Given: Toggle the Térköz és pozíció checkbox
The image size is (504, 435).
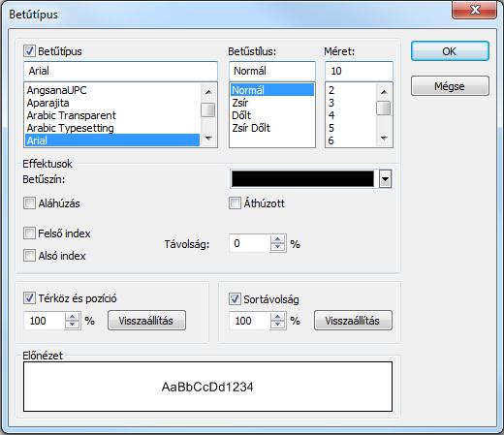Looking at the screenshot, I should click(29, 298).
